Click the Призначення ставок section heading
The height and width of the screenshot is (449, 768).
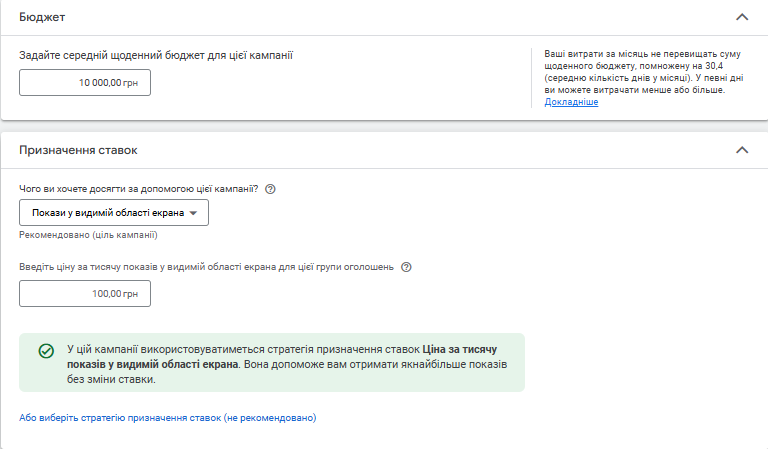coord(78,150)
